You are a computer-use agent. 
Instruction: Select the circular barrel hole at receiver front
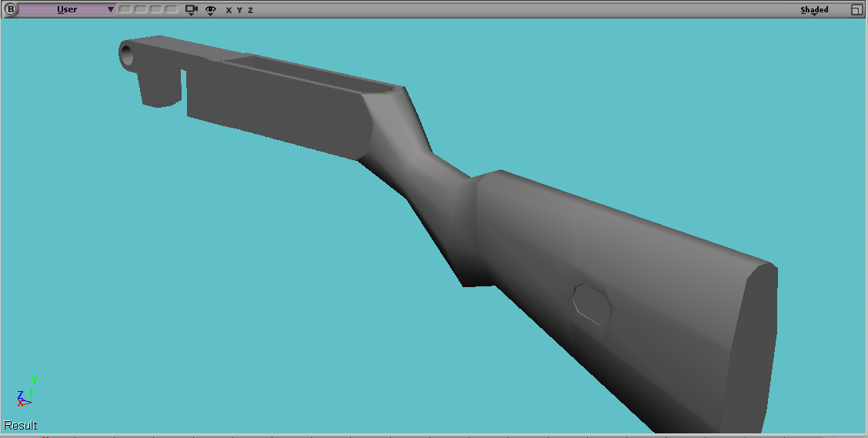click(127, 56)
